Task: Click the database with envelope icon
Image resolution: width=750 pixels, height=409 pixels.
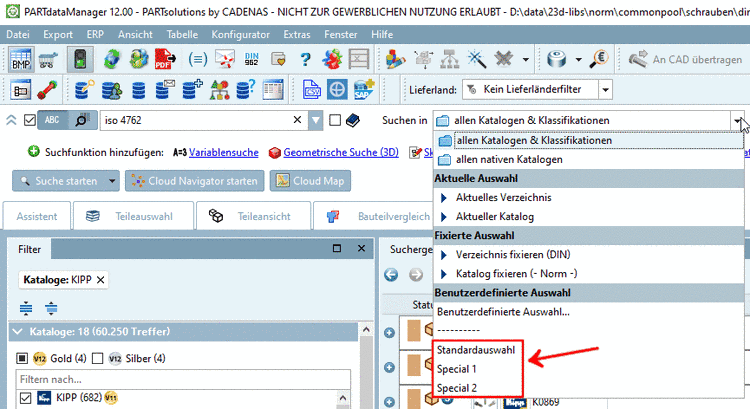Action: coord(165,90)
